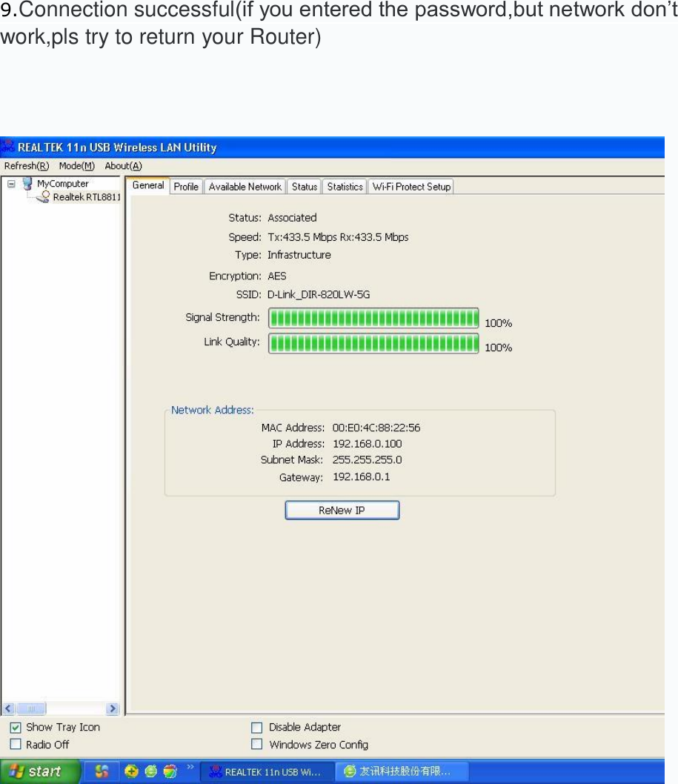Viewport: 678px width, 784px height.
Task: Switch to the Profile tab
Action: [x=186, y=187]
